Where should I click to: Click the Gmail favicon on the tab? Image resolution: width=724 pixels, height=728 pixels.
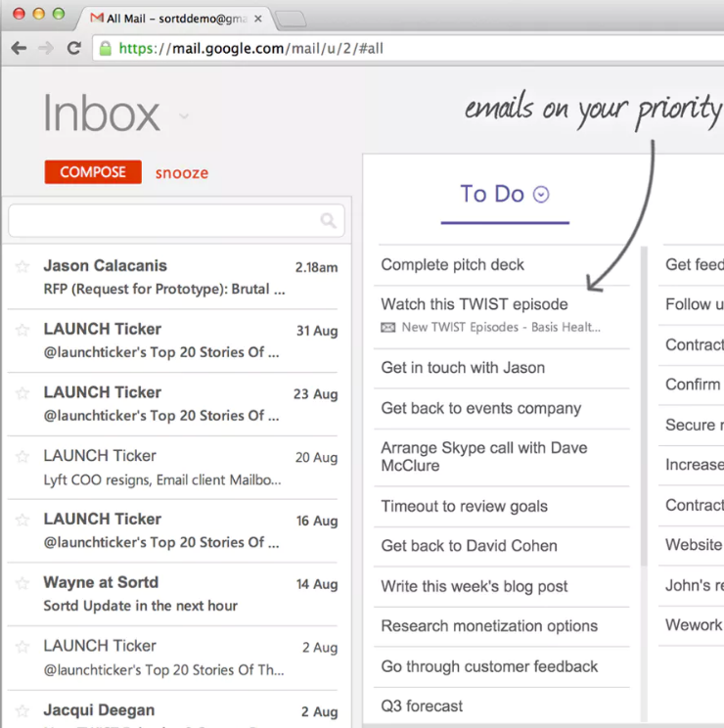coord(97,19)
